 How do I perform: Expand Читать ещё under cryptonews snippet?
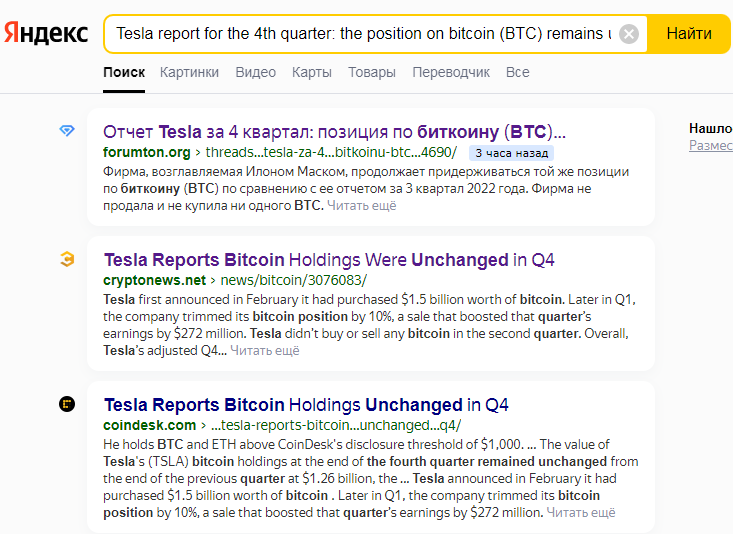point(265,350)
